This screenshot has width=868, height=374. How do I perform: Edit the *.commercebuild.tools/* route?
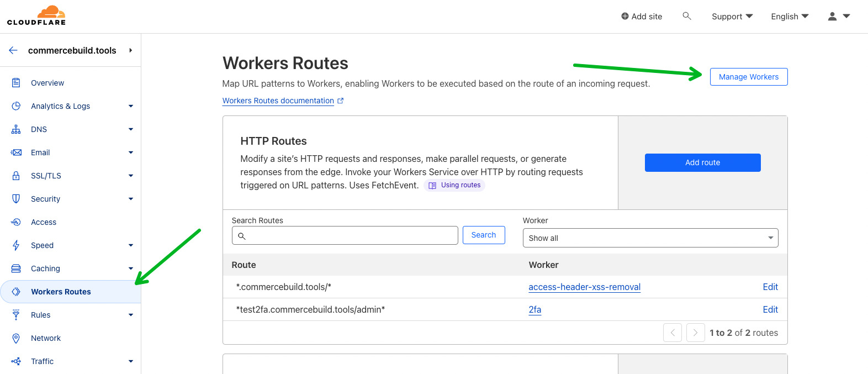770,287
